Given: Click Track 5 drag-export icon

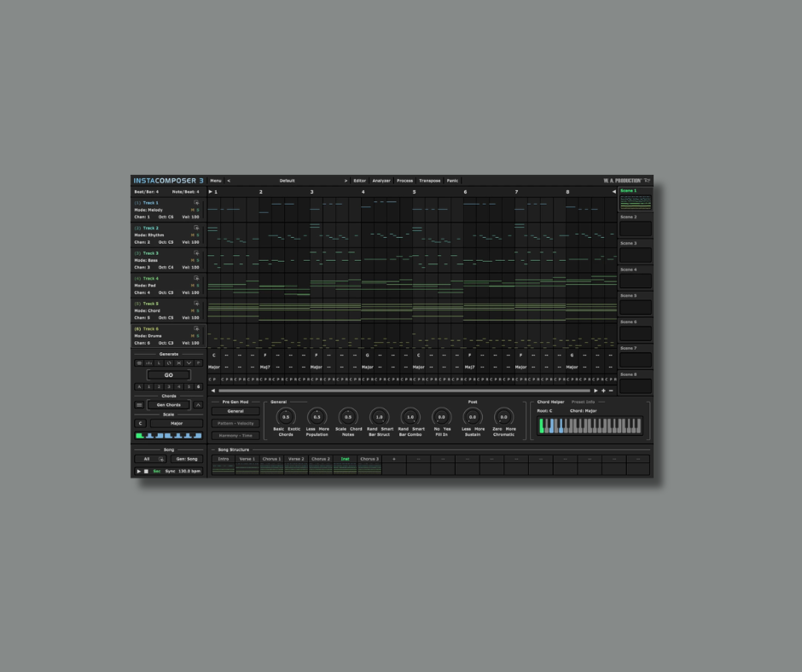Looking at the screenshot, I should click(x=196, y=304).
